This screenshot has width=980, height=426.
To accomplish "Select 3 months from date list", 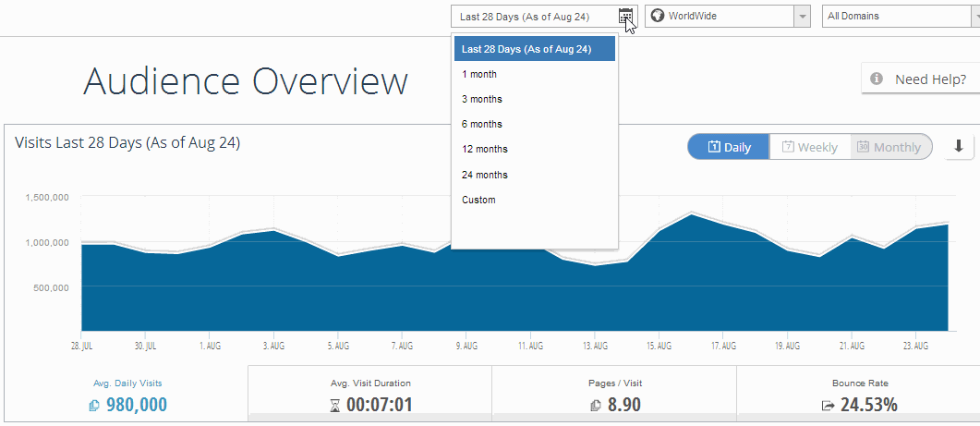I will click(482, 99).
